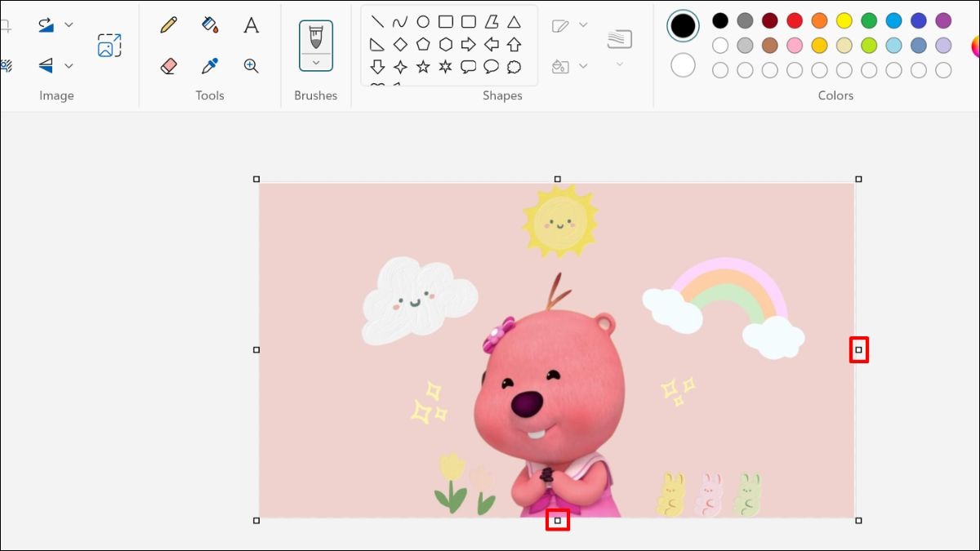Pick the brown color swatch

(770, 46)
